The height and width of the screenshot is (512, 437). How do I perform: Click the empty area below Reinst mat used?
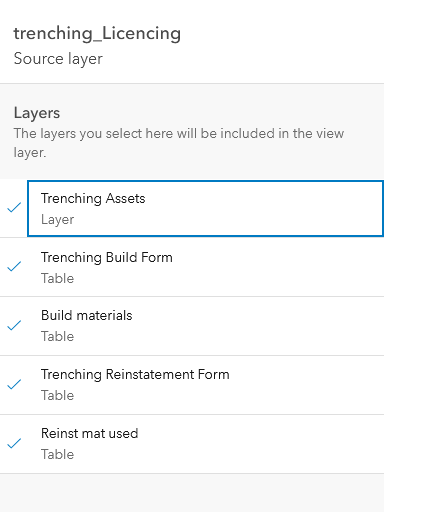click(x=192, y=493)
